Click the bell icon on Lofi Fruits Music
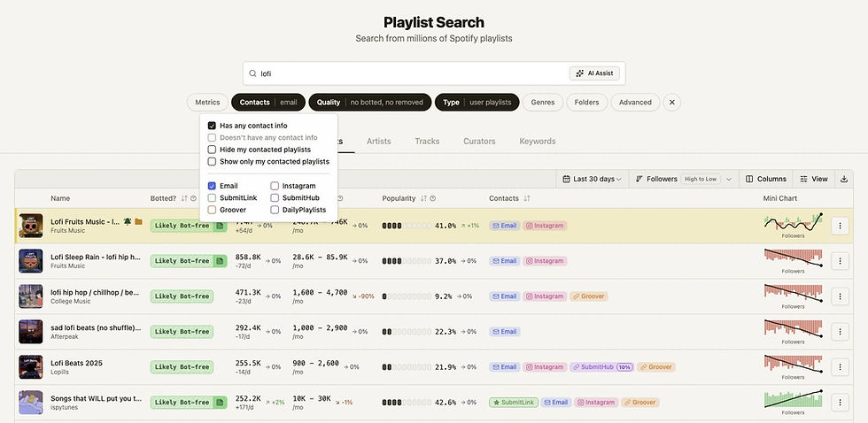 [x=128, y=222]
